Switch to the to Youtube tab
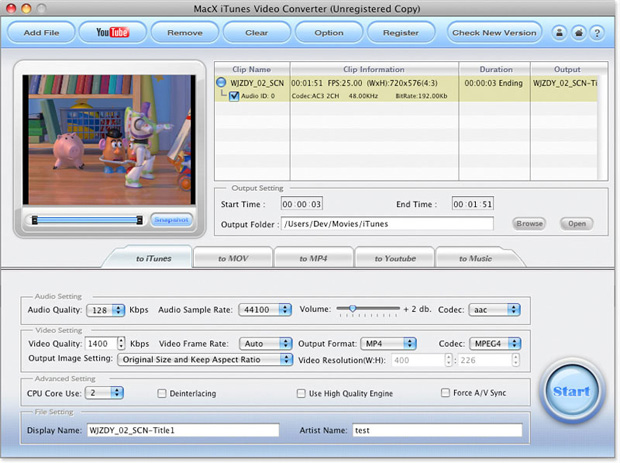This screenshot has height=463, width=620. [395, 258]
